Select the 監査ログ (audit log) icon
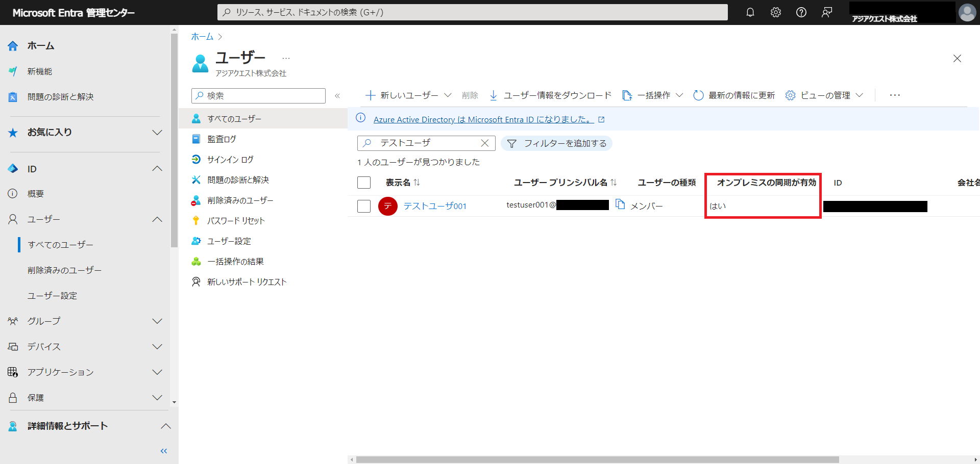 point(197,139)
